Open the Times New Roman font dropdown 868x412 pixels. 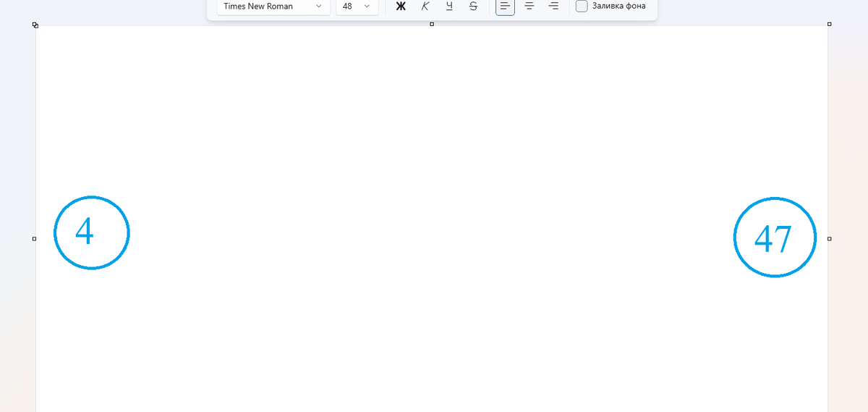click(x=273, y=7)
